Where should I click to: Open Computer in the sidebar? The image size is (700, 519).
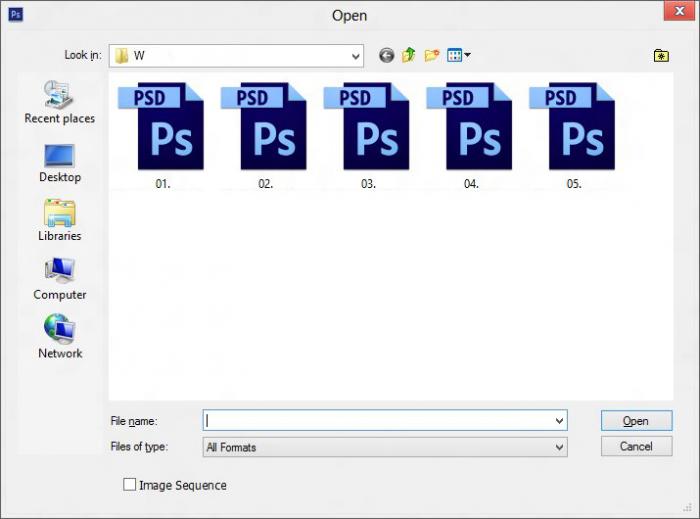point(60,279)
